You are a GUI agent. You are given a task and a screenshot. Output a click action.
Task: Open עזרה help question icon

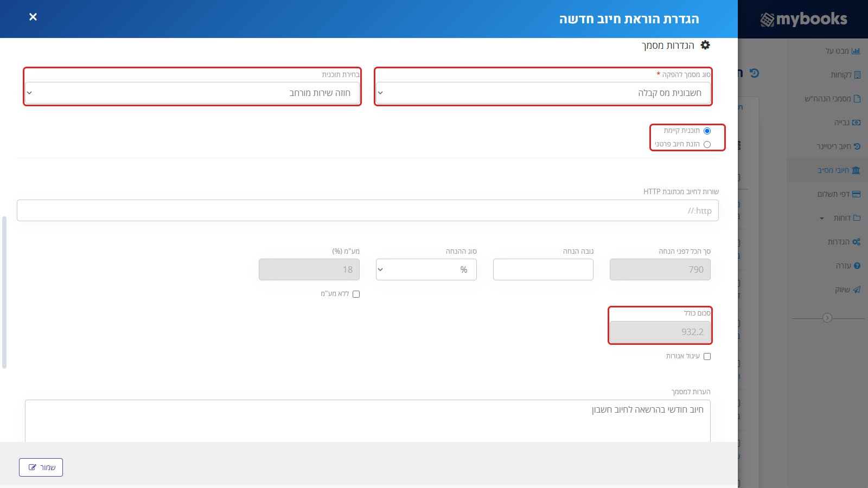tap(857, 266)
